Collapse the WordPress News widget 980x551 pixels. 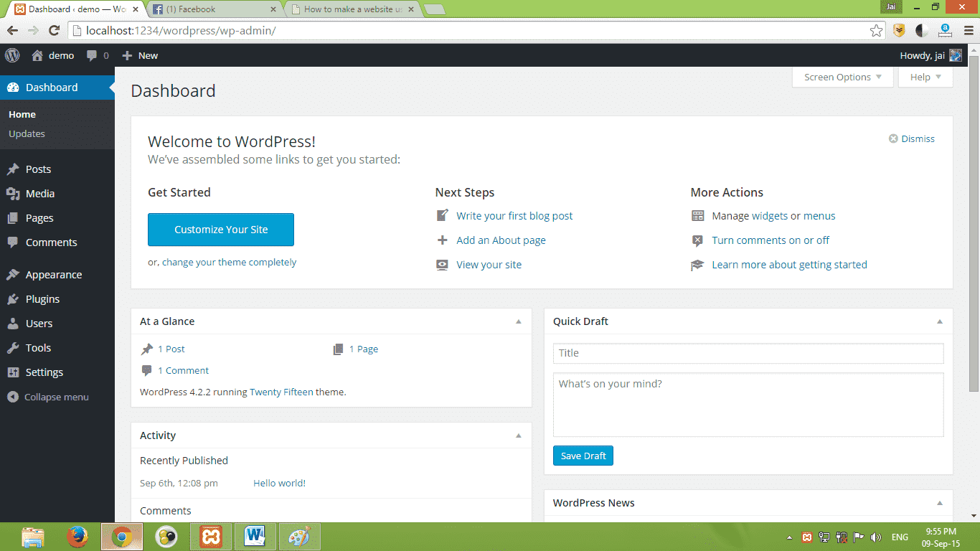[940, 503]
